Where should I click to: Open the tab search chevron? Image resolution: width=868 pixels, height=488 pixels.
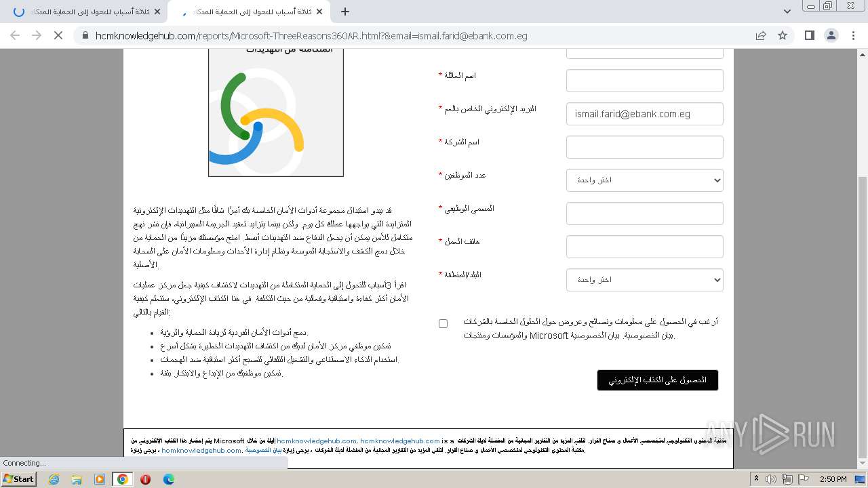click(x=787, y=12)
